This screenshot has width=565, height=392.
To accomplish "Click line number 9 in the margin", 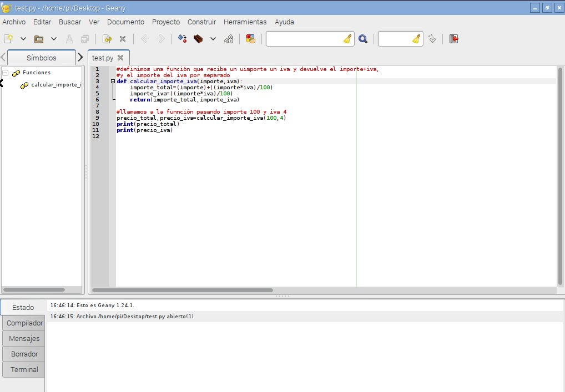I will point(97,118).
